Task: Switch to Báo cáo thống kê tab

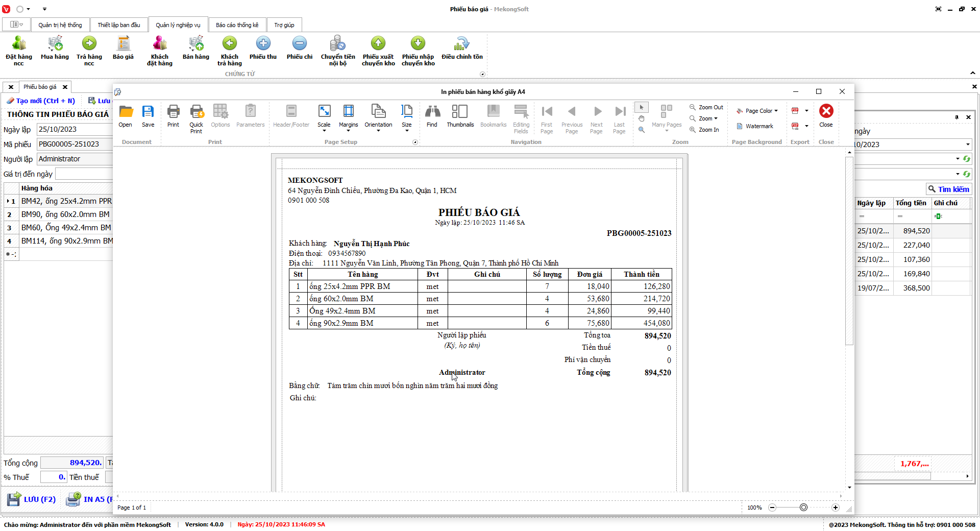Action: click(237, 25)
